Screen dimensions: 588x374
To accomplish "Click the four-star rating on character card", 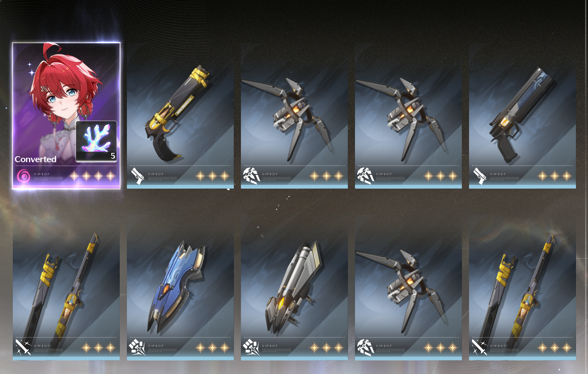I will [x=93, y=176].
